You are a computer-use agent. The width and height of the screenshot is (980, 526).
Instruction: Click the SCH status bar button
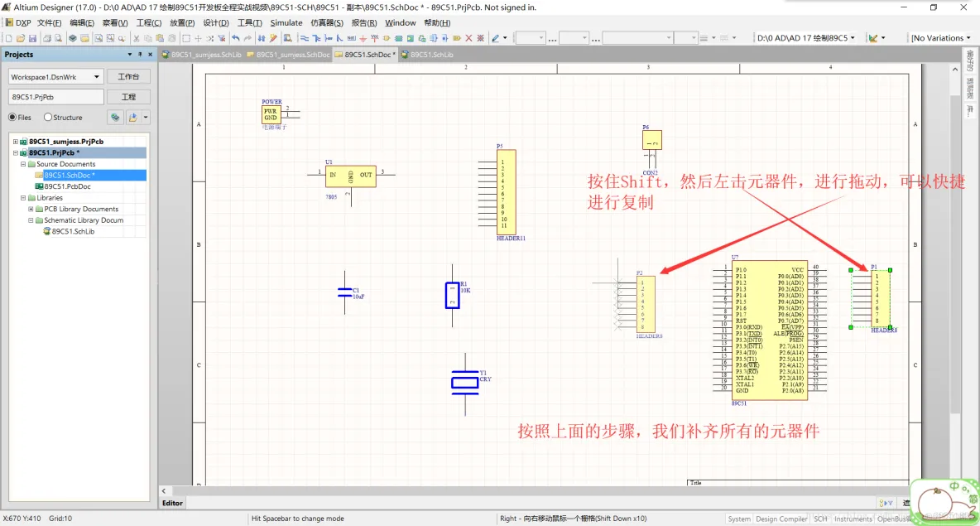[820, 519]
